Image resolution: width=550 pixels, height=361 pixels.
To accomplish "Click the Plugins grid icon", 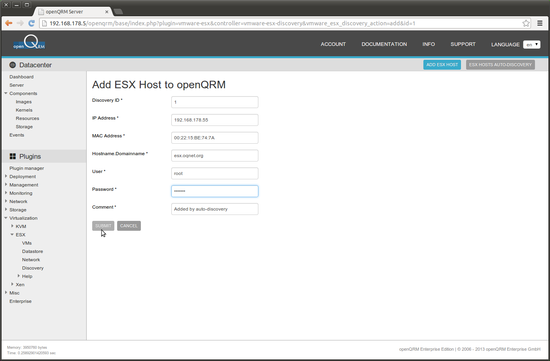I will 13,156.
